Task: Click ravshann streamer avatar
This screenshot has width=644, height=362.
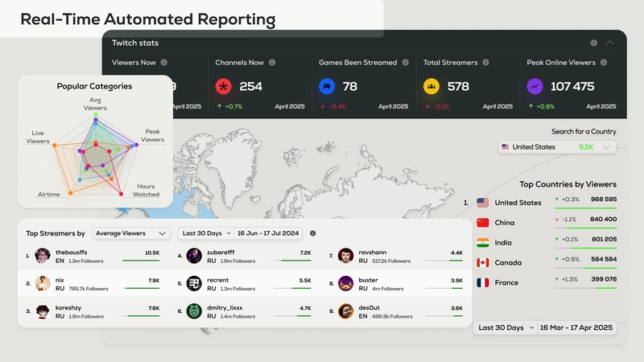Action: click(345, 256)
